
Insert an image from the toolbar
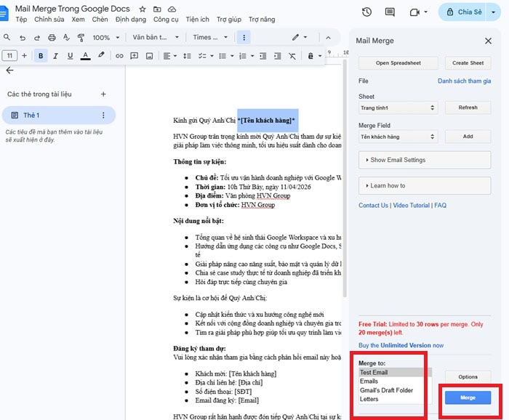click(x=149, y=56)
